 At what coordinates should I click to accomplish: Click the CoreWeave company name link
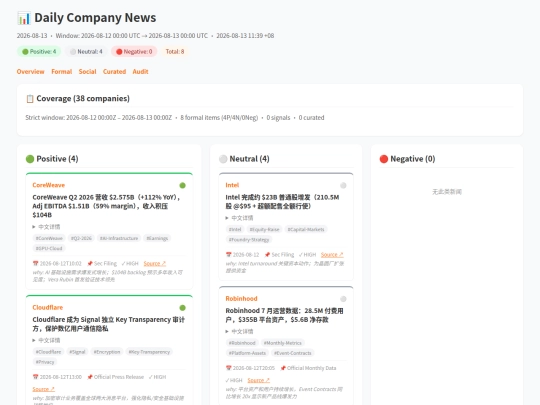[49, 185]
